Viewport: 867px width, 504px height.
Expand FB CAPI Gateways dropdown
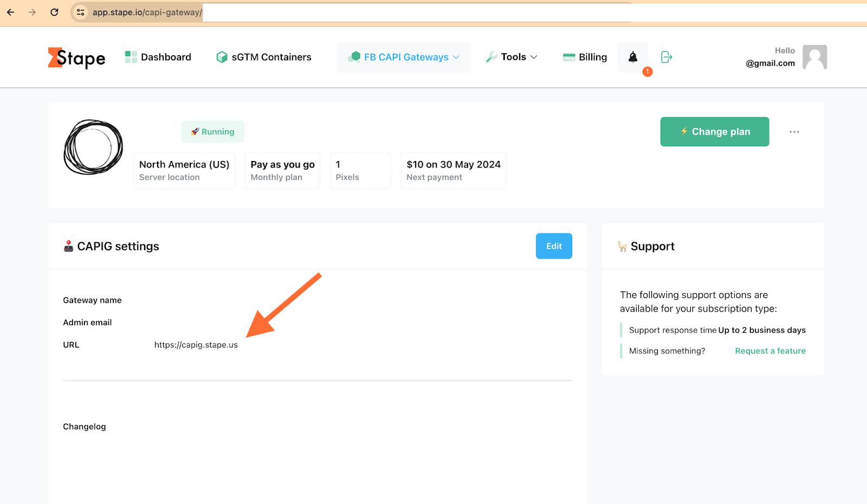pyautogui.click(x=404, y=57)
